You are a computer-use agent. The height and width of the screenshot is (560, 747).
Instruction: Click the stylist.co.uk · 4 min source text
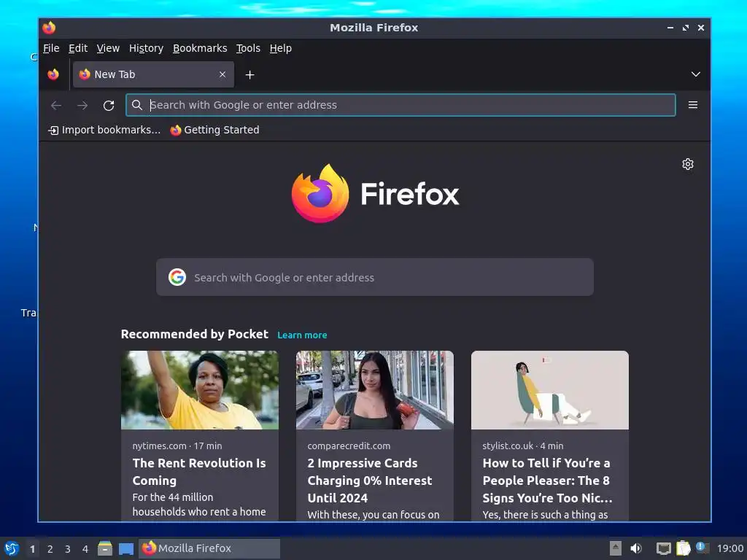pyautogui.click(x=522, y=446)
